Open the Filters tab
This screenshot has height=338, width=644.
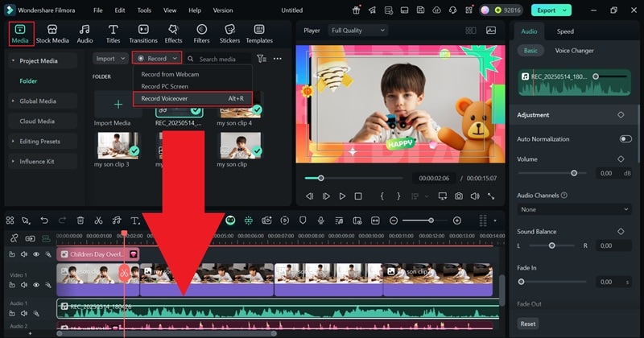coord(202,34)
